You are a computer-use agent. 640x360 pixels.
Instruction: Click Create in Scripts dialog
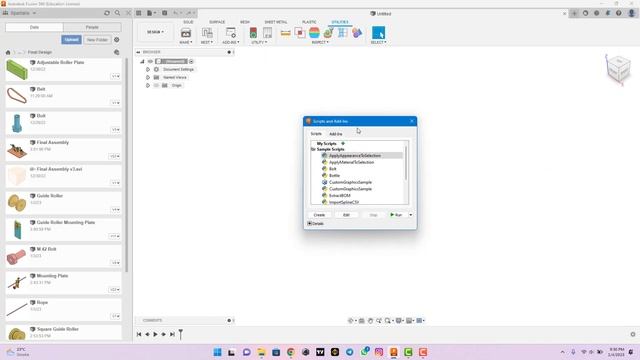(319, 215)
